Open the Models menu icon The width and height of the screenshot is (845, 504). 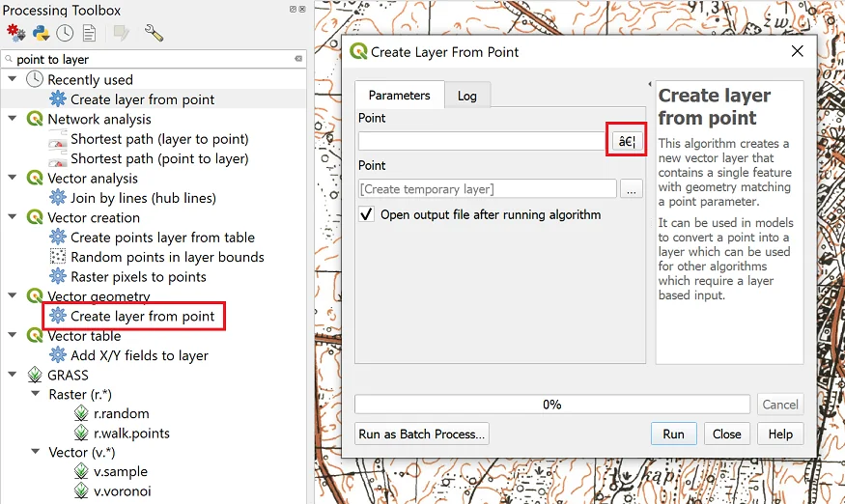(16, 33)
